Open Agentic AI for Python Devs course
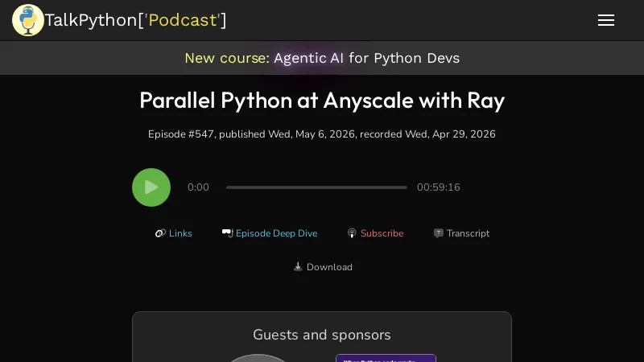Screen dimensions: 644x362 click(366, 58)
